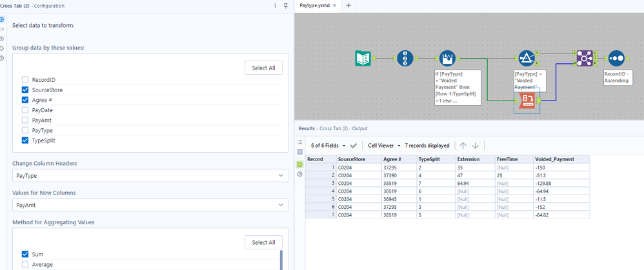Image resolution: width=644 pixels, height=270 pixels.
Task: Uncheck the TypeSplit checkbox
Action: [25, 140]
